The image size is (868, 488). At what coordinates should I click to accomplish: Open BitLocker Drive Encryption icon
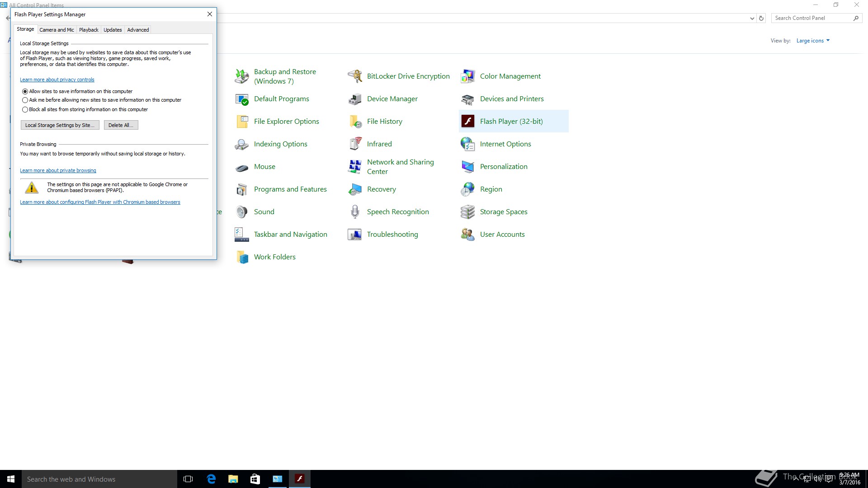click(x=355, y=76)
